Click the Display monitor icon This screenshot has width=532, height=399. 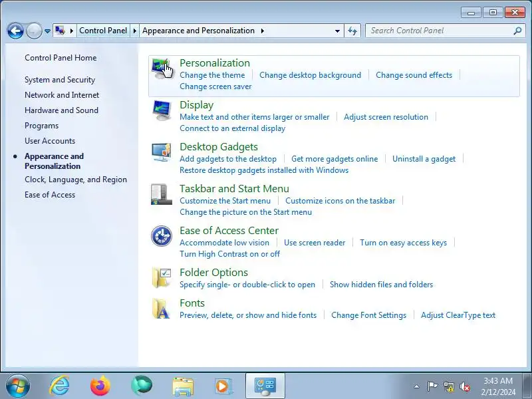(x=162, y=110)
